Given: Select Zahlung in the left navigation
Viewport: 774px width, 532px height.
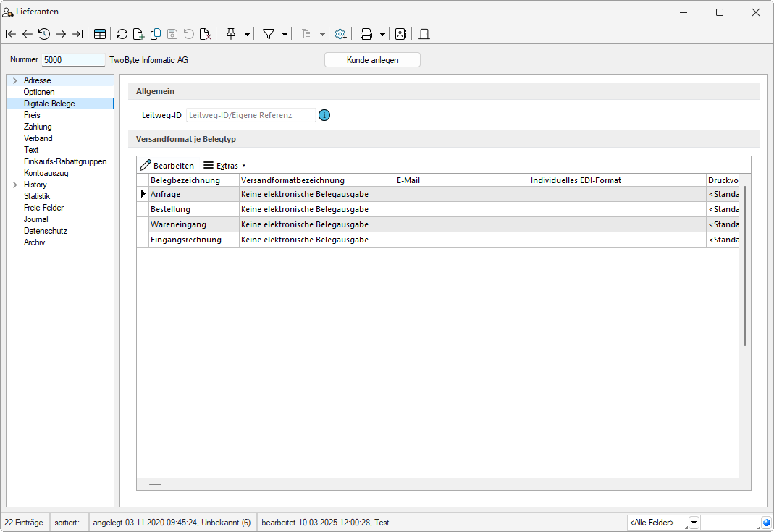Looking at the screenshot, I should 38,127.
